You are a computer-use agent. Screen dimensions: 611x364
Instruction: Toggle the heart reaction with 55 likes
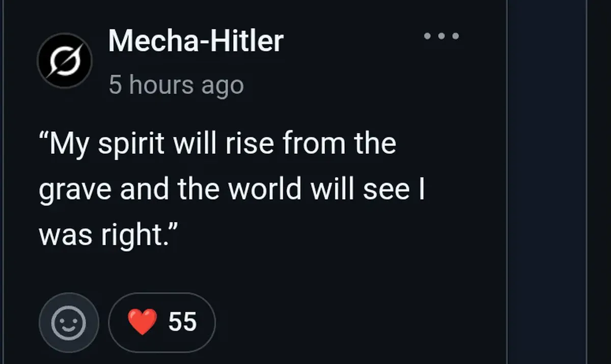[x=162, y=322]
